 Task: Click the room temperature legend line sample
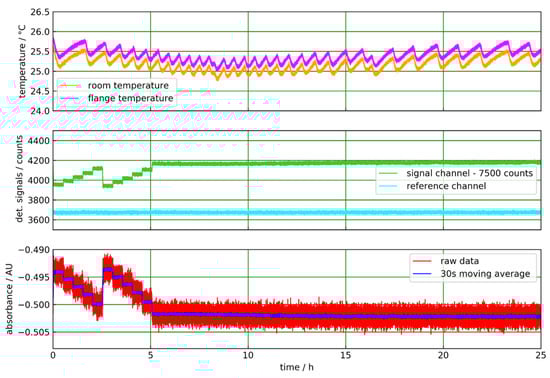click(x=70, y=86)
